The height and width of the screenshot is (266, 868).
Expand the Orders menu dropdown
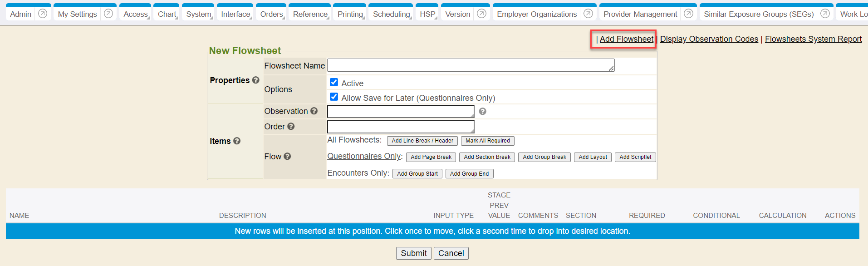[x=272, y=14]
